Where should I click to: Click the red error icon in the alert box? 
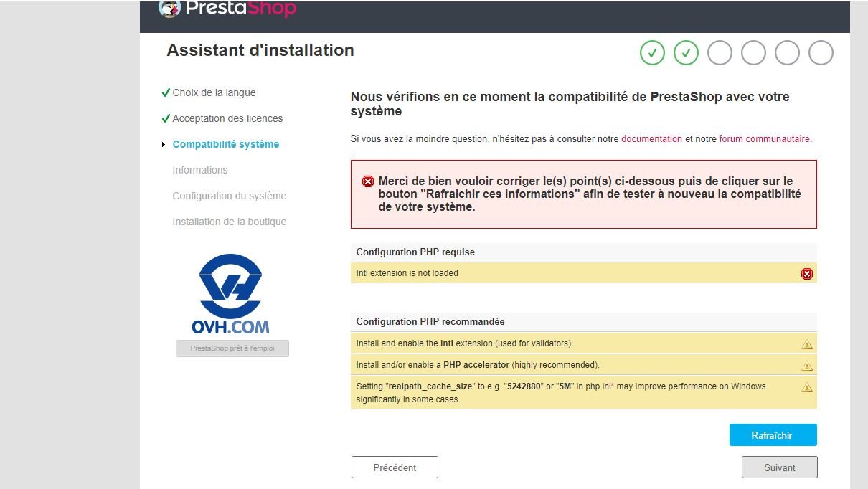pyautogui.click(x=368, y=181)
